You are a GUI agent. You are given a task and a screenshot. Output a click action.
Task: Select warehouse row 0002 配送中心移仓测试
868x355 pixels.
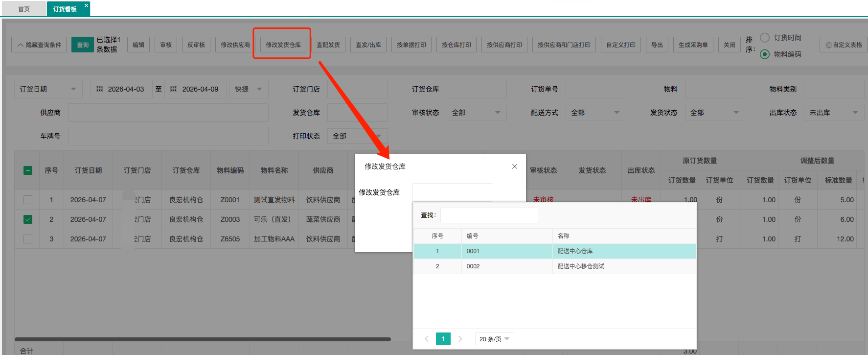(555, 266)
